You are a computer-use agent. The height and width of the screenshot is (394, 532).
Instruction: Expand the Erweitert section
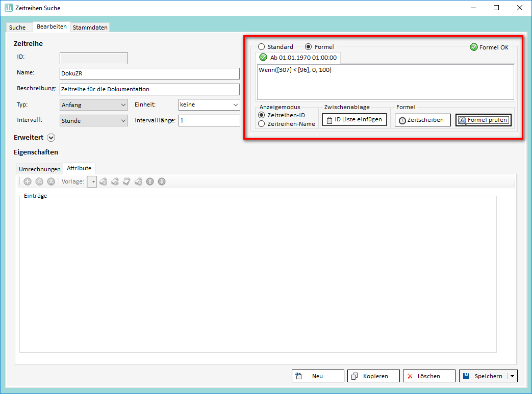click(x=51, y=137)
